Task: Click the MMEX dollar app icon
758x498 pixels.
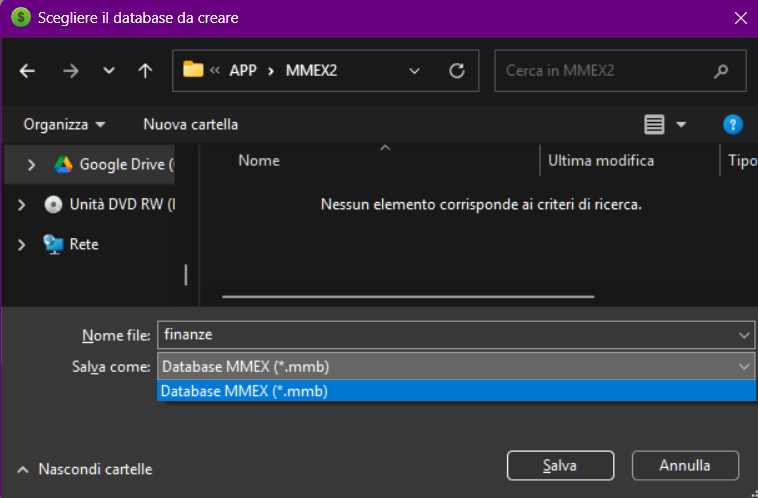Action: pos(21,17)
